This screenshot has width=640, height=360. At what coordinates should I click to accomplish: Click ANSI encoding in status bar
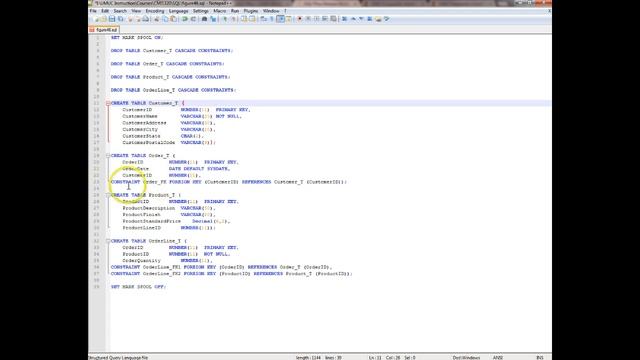click(498, 358)
